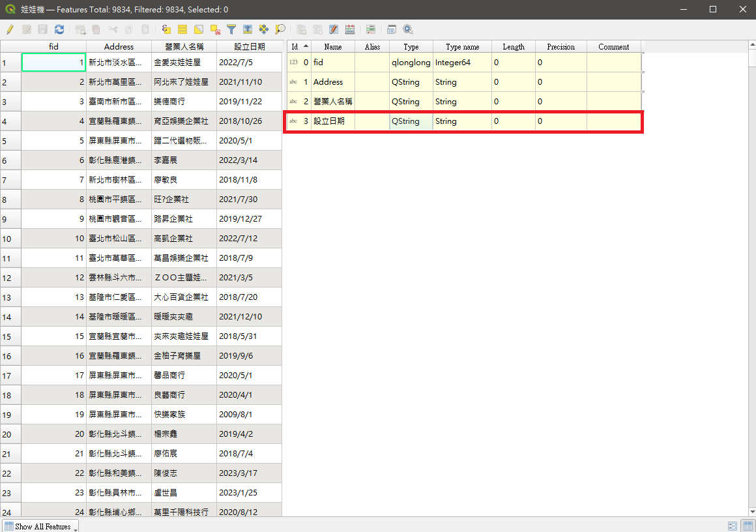Open the Show All Features filter dropdown
This screenshot has width=756, height=532.
39,526
